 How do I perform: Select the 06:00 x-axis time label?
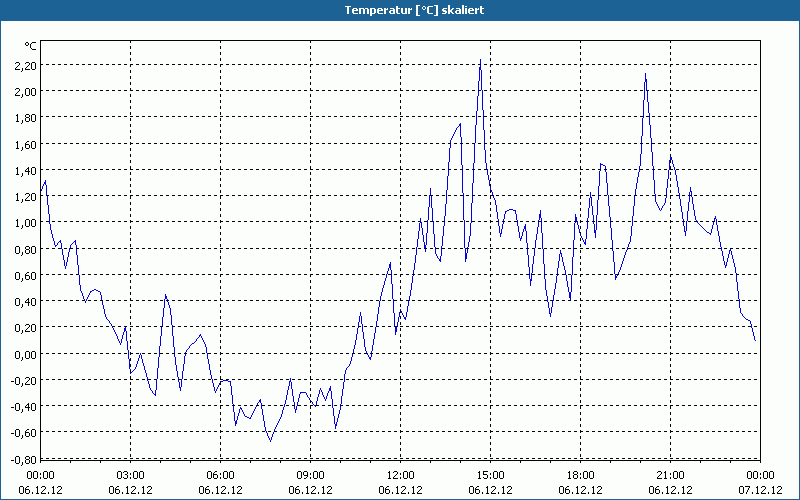(x=220, y=476)
